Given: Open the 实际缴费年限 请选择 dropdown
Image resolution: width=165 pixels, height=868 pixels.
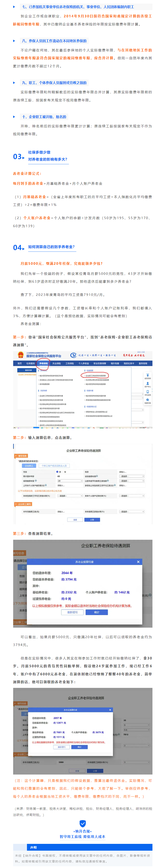Looking at the screenshot, I should pos(131,476).
